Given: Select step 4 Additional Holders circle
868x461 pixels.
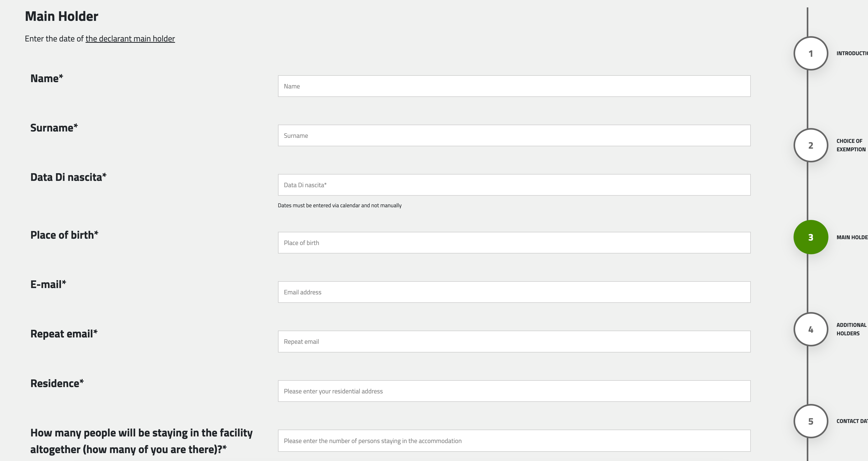Looking at the screenshot, I should tap(810, 329).
